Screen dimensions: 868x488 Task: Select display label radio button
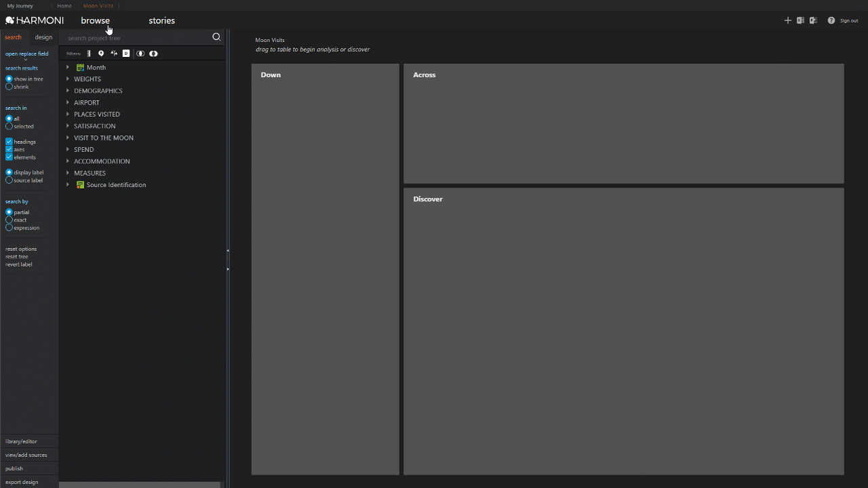9,172
